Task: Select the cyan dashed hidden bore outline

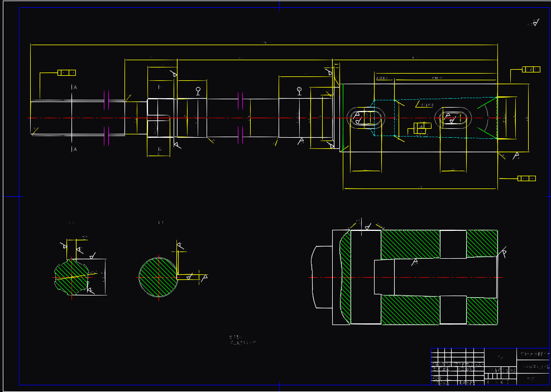Action: (435, 118)
